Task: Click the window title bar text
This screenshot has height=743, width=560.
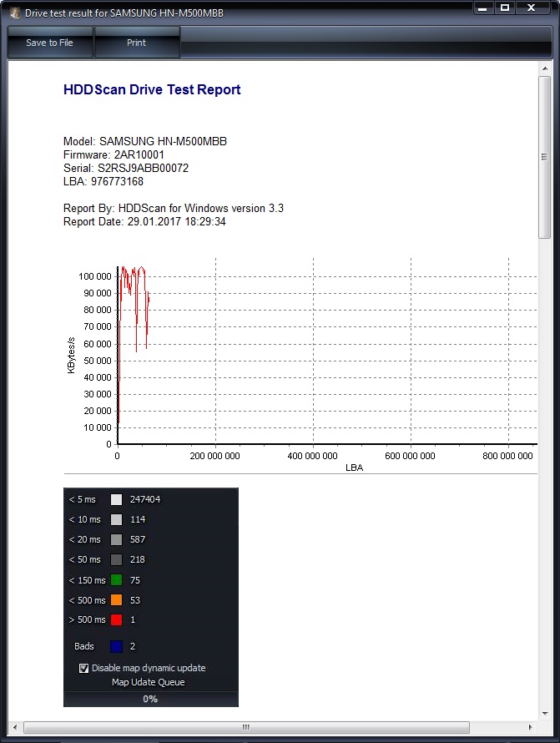Action: tap(124, 13)
